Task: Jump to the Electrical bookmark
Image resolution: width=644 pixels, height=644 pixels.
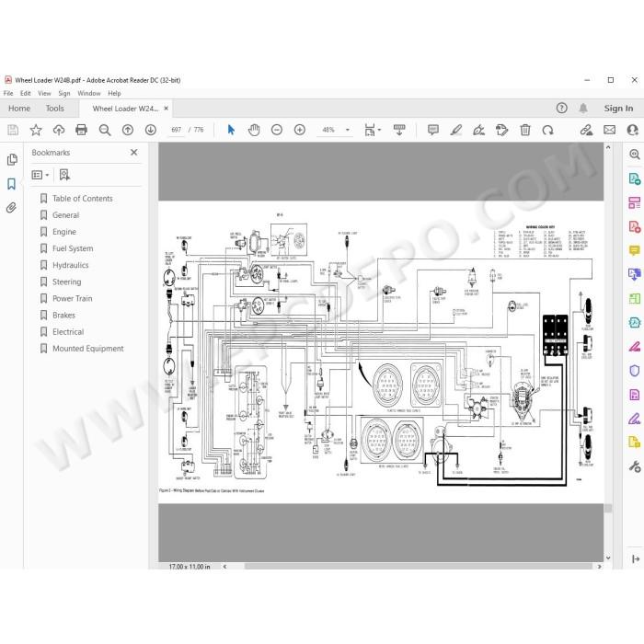Action: 68,332
